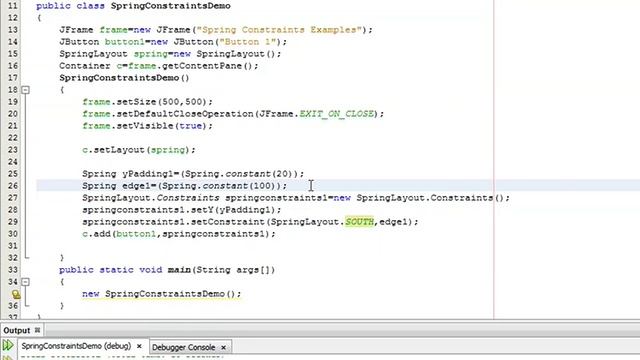Click the class name SpringConstraintsDemo on line 11
This screenshot has height=360, width=640.
click(x=171, y=6)
